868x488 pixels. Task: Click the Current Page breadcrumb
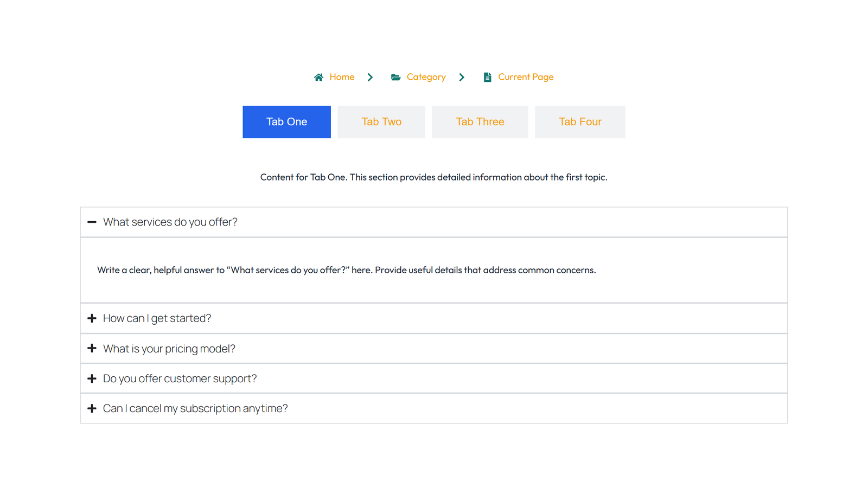point(525,77)
